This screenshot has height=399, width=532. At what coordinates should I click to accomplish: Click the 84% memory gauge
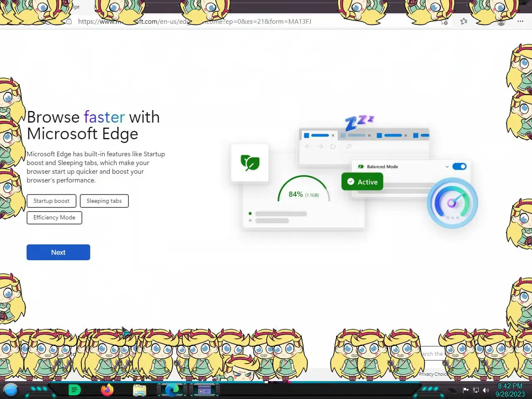coord(303,190)
